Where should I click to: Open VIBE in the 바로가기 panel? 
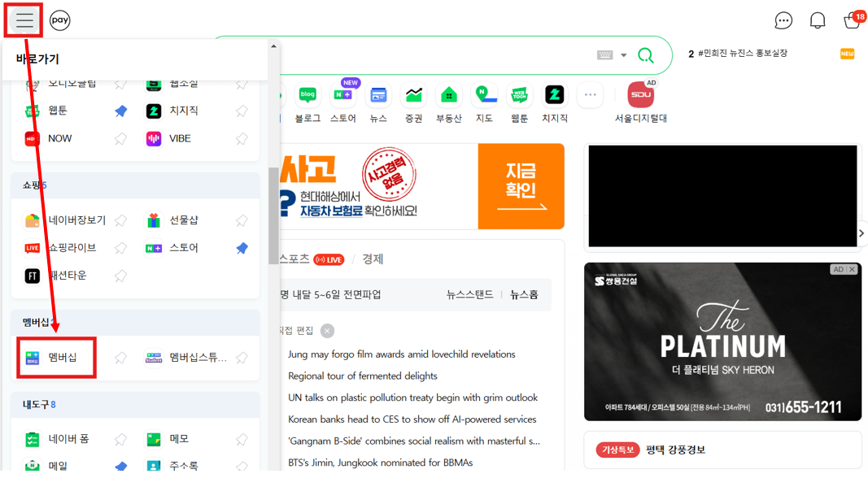pyautogui.click(x=168, y=138)
